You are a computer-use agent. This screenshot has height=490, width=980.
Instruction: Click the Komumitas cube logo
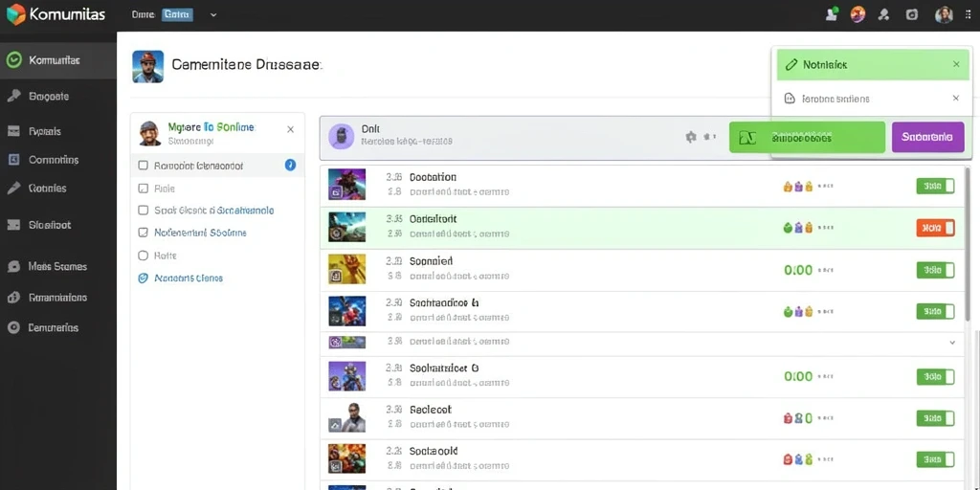tap(15, 13)
